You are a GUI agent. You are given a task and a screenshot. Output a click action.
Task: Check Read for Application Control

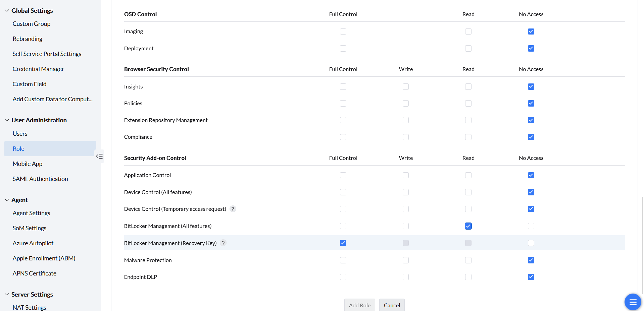468,175
